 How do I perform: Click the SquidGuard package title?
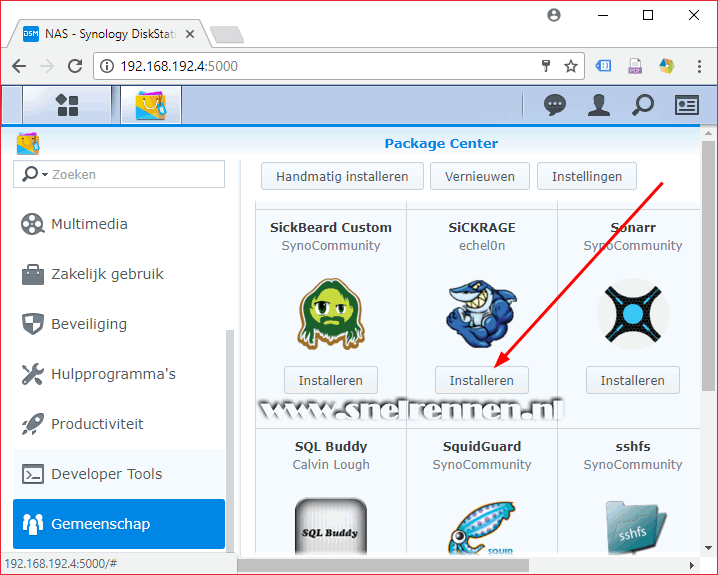pyautogui.click(x=482, y=446)
